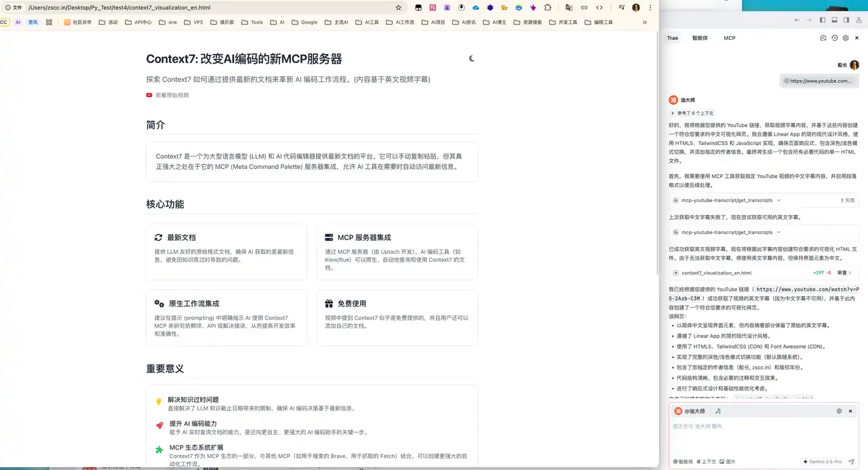
Task: Close the Trae chat panel
Action: [x=857, y=38]
